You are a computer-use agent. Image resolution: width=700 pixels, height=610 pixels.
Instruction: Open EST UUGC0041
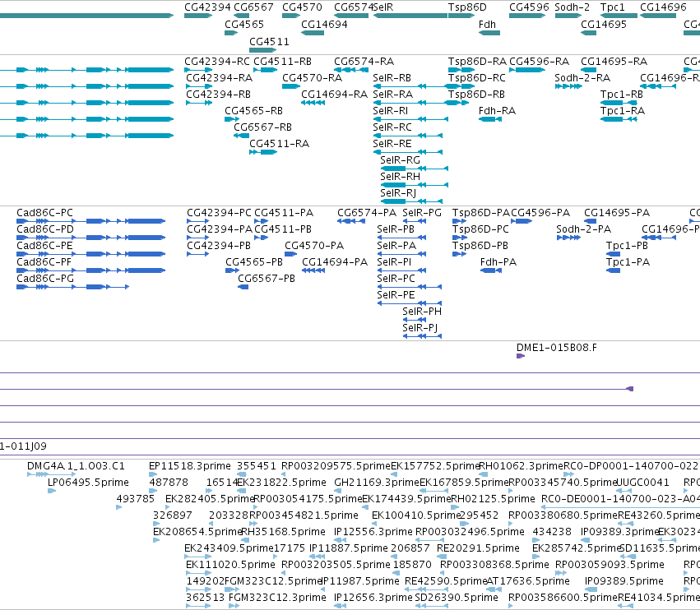642,483
